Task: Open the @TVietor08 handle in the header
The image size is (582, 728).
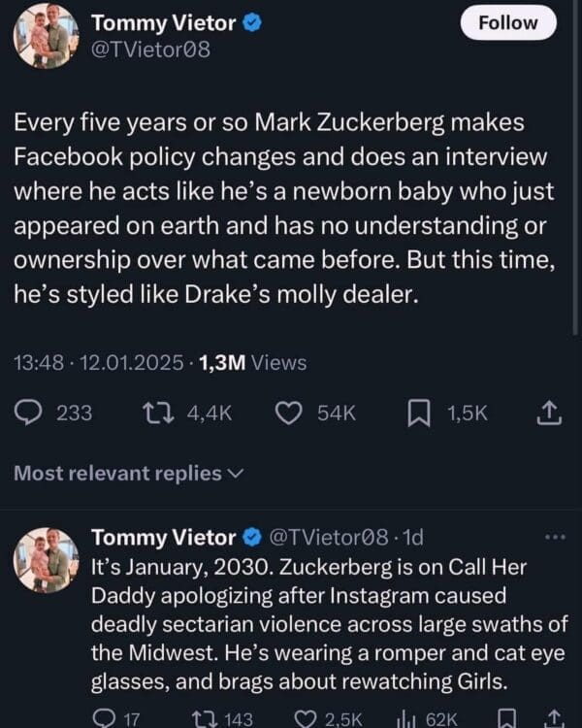Action: pos(149,49)
